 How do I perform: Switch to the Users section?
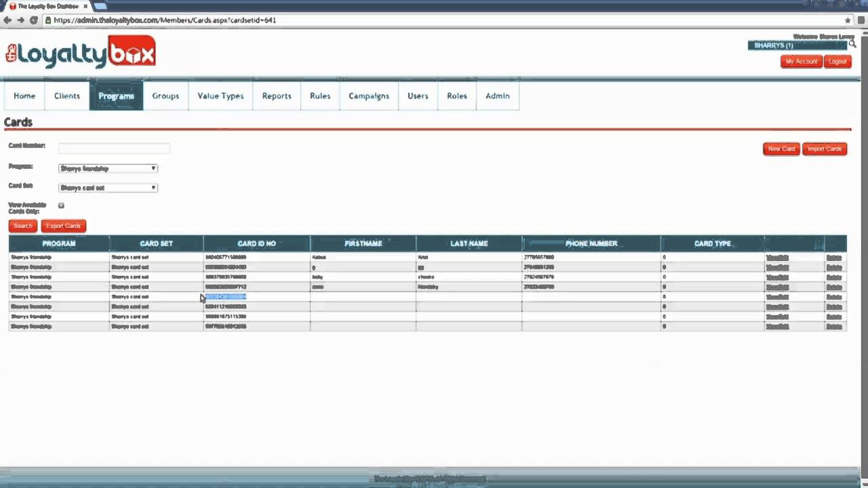[418, 96]
